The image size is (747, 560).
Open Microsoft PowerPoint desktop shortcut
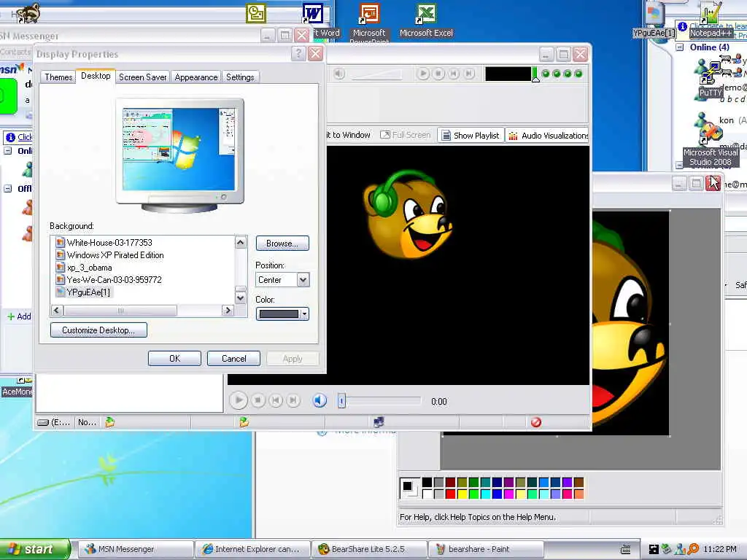369,23
